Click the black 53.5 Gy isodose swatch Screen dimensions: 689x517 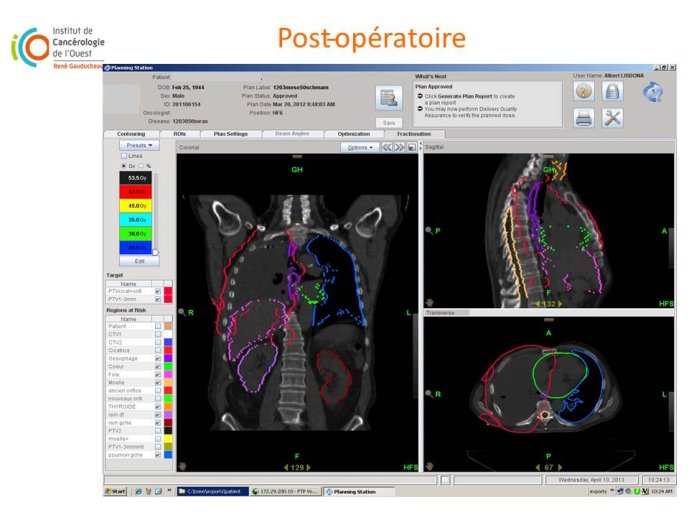pyautogui.click(x=136, y=178)
